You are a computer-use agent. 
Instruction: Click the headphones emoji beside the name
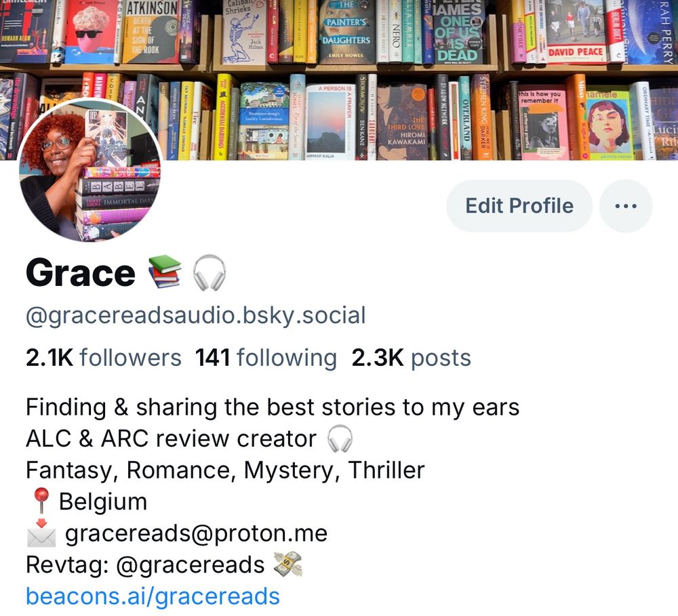pyautogui.click(x=210, y=272)
